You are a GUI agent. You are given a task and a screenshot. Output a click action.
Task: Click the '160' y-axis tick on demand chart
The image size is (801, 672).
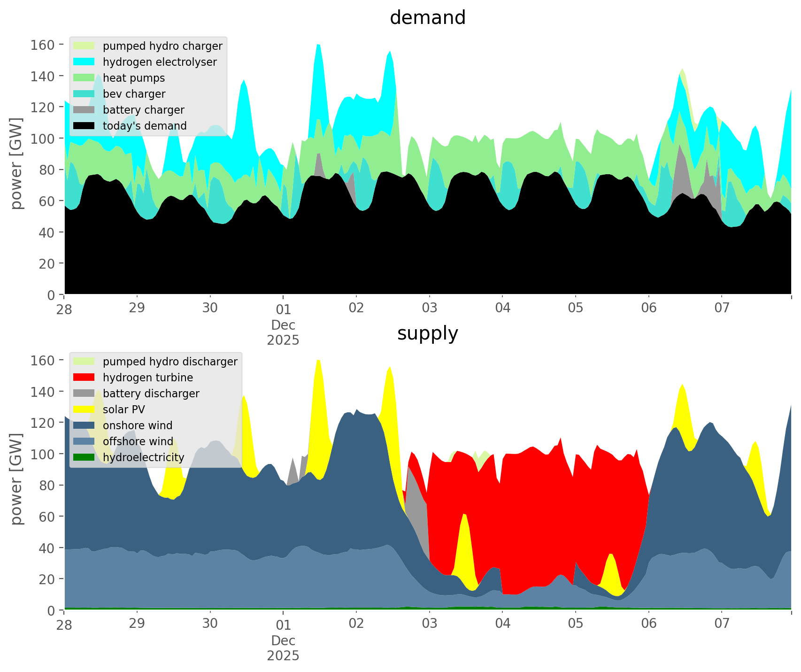(43, 45)
